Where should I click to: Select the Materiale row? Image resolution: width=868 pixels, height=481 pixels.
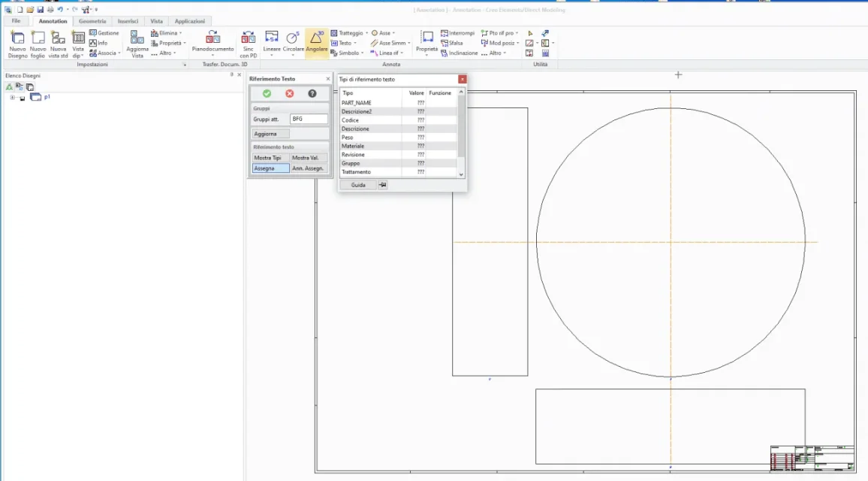coord(399,147)
